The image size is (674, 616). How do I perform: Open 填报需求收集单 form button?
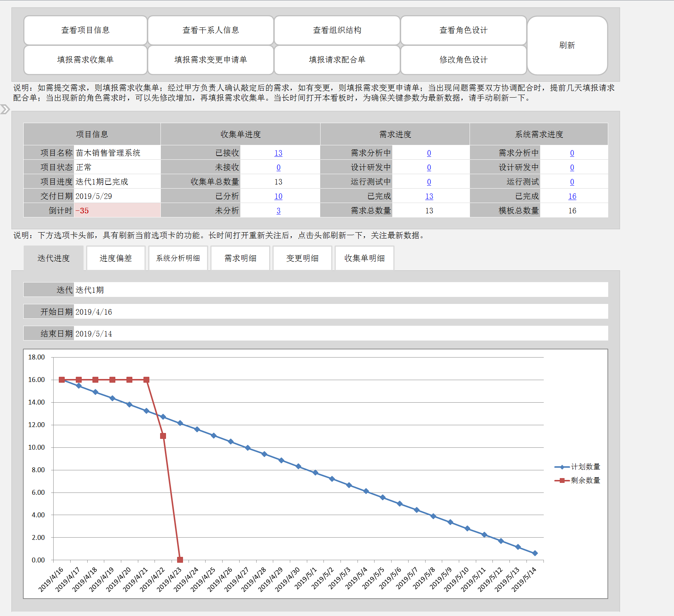tap(85, 60)
